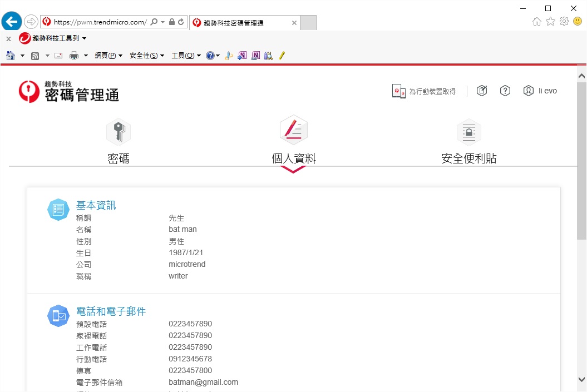587x392 pixels.
Task: Click the yellow pencil icon in command bar
Action: click(x=282, y=56)
